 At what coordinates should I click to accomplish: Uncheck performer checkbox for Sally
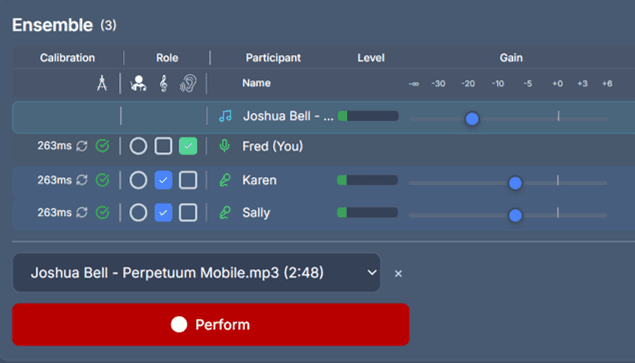click(x=163, y=212)
